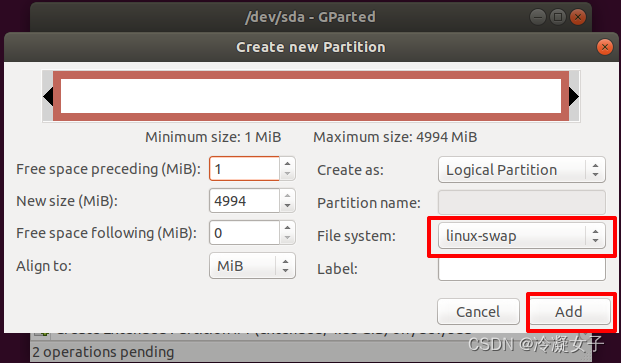Click the right arrow of partition resize bar
The height and width of the screenshot is (363, 621).
tap(574, 96)
